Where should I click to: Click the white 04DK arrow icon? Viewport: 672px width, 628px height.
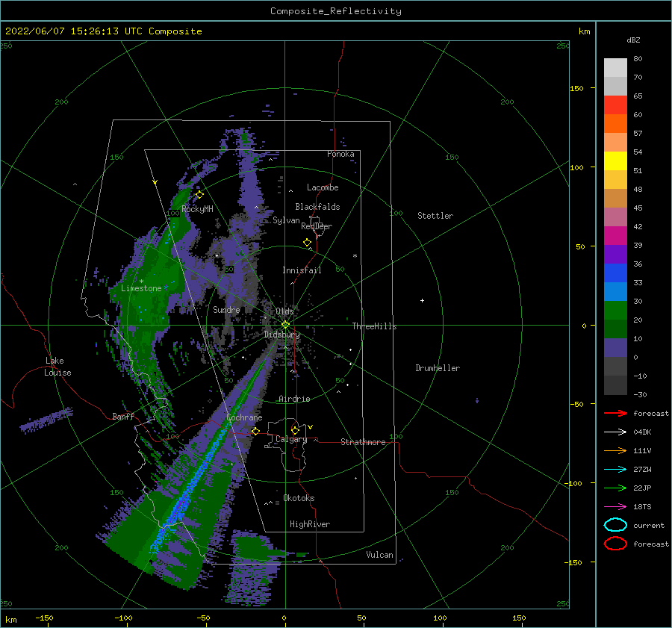tap(615, 432)
